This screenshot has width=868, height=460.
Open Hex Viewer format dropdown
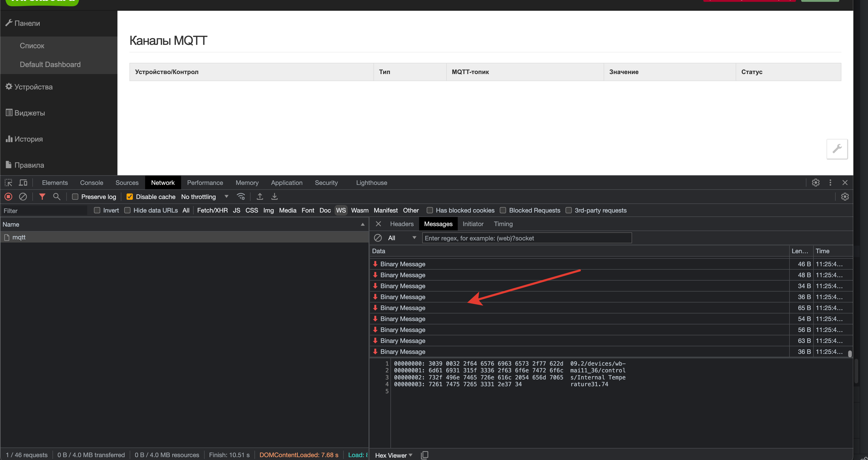point(394,455)
